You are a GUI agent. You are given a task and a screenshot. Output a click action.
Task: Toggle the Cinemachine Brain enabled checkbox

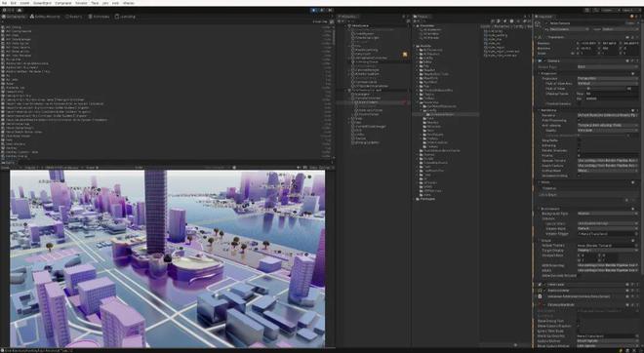545,304
